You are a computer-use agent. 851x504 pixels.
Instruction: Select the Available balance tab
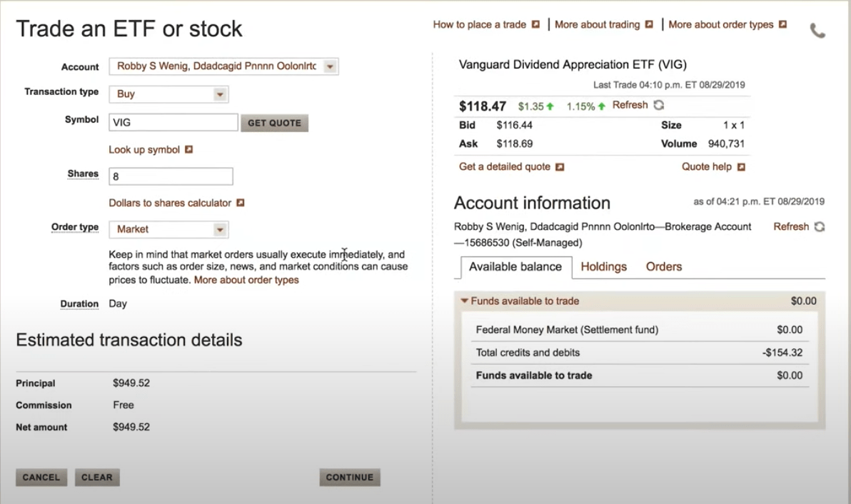point(515,267)
